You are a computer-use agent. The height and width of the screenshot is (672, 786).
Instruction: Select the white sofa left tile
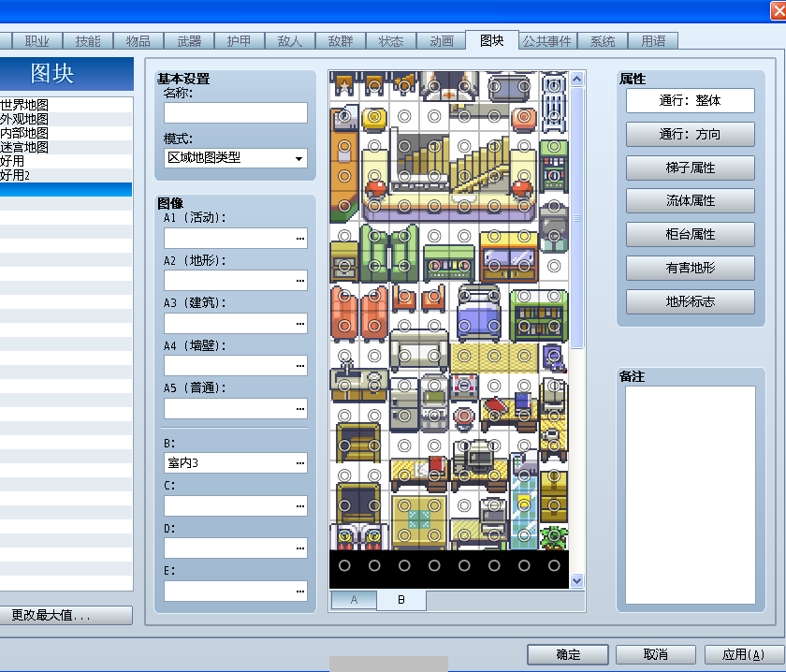(x=404, y=356)
